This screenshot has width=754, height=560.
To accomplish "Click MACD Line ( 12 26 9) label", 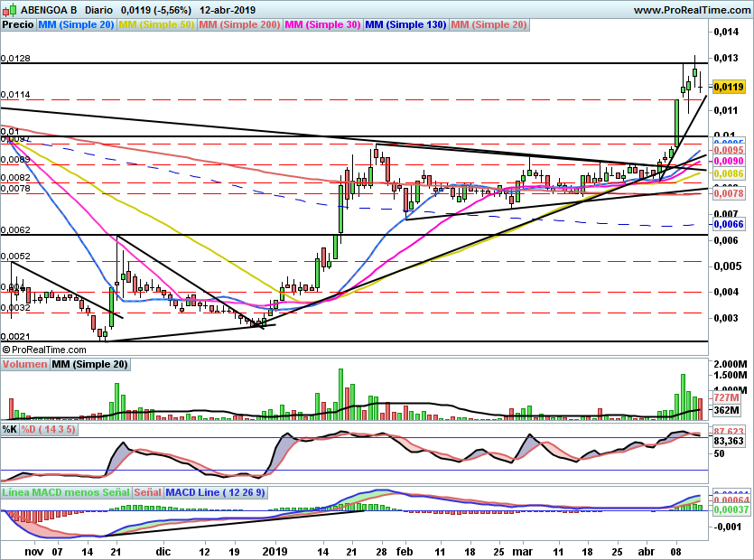I will point(215,492).
